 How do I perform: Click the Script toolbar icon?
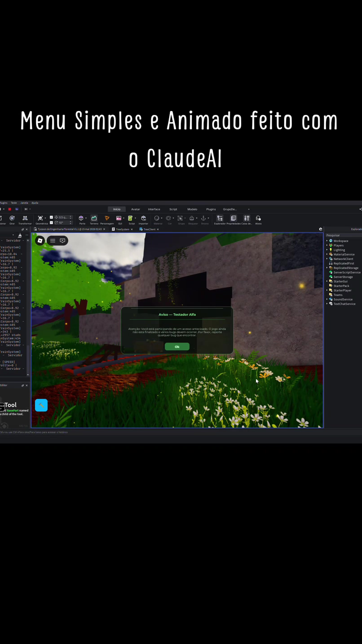[130, 218]
